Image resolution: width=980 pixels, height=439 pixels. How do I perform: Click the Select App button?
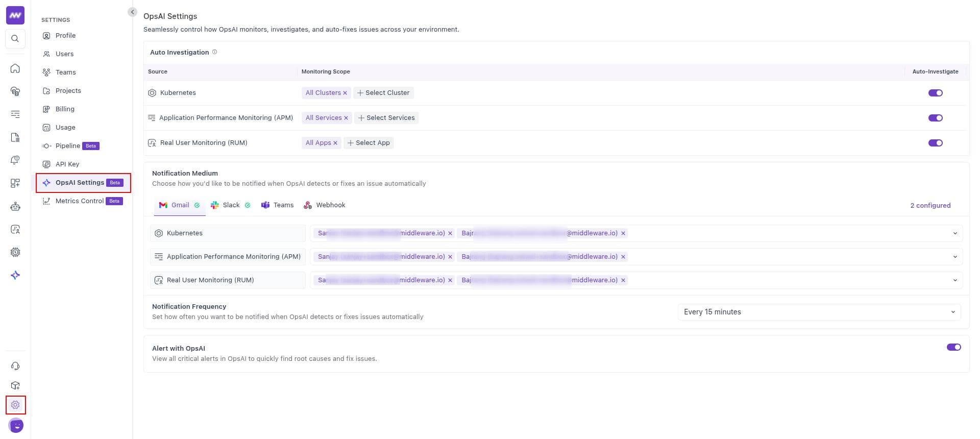(369, 143)
